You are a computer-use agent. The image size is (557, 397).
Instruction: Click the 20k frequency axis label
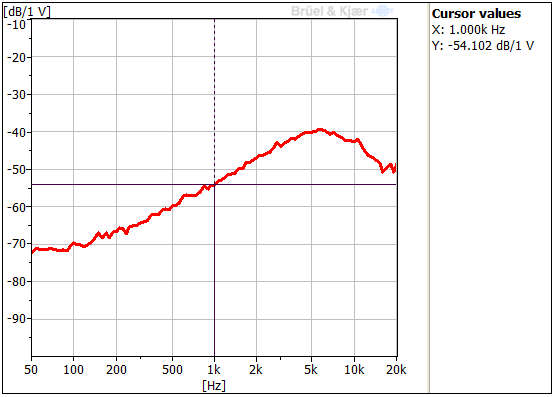[396, 370]
